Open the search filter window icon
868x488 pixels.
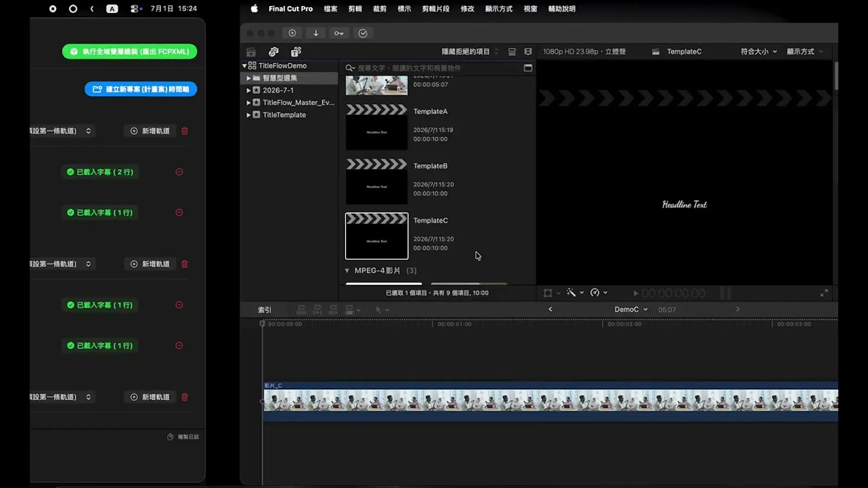(x=528, y=68)
